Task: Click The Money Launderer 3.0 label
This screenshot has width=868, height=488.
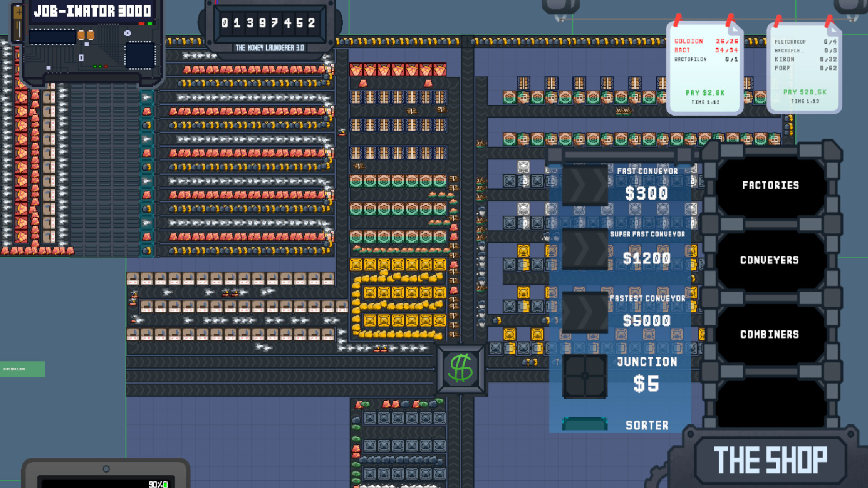Action: coord(269,47)
